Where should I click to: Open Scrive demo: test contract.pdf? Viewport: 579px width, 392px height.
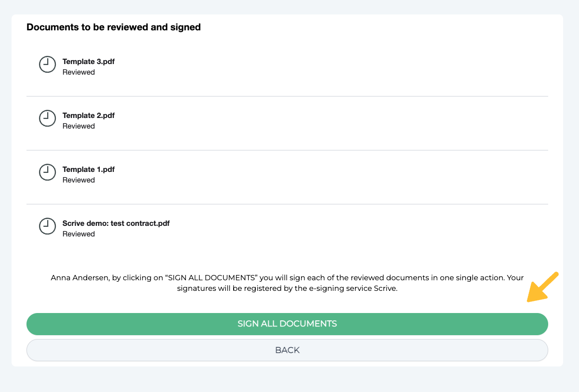tap(116, 223)
